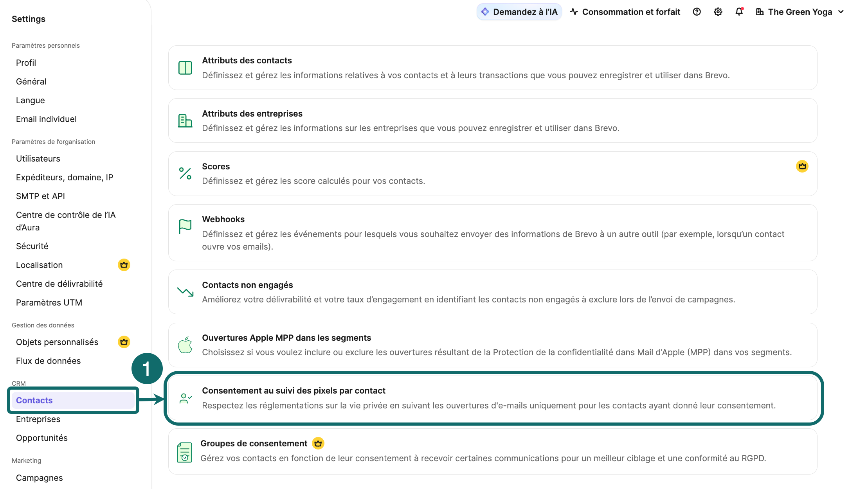Screen dimensions: 868x489
Task: Go to Utilisateurs settings
Action: [x=38, y=158]
